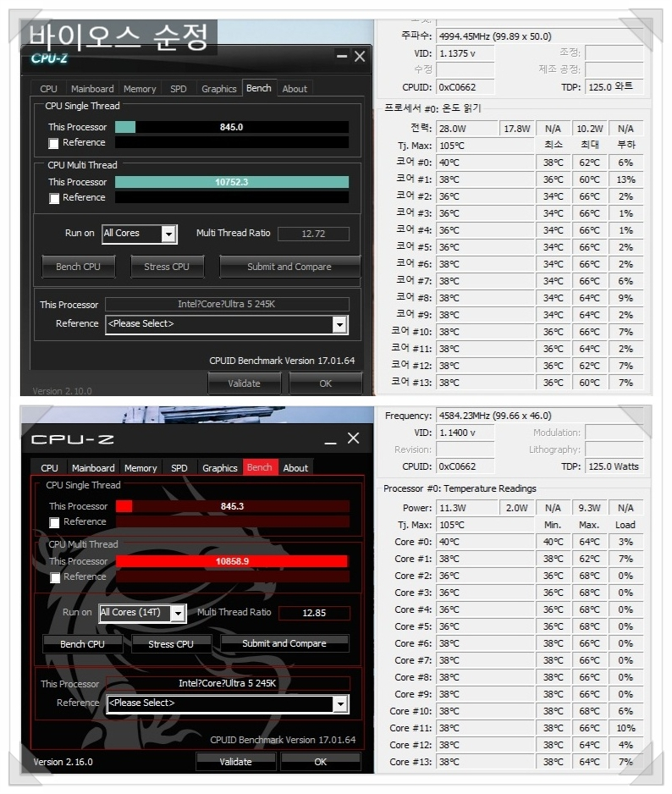This screenshot has width=672, height=794.
Task: Open the Memory tab in red window
Action: tap(140, 468)
